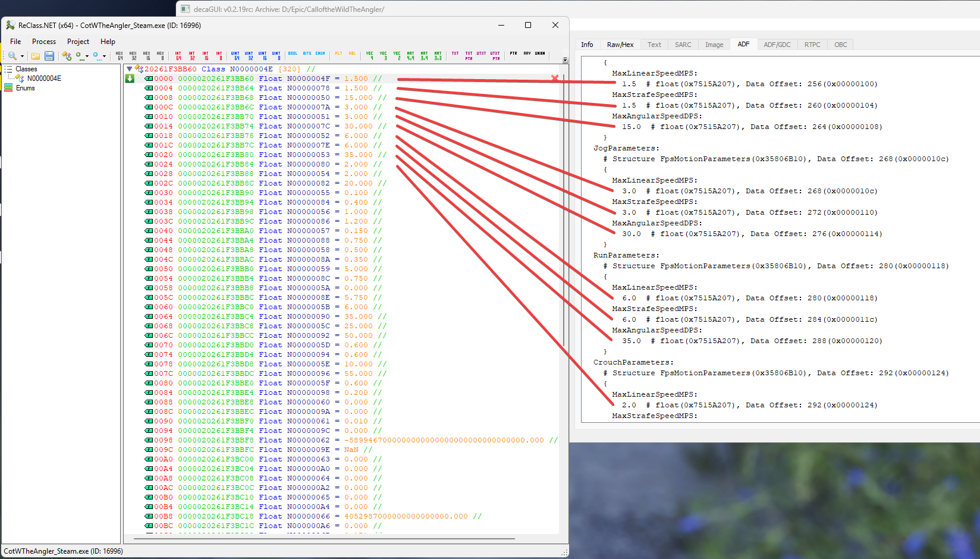Switch to the Text tab in decaGUI
Screen dimensions: 980x559
(654, 45)
